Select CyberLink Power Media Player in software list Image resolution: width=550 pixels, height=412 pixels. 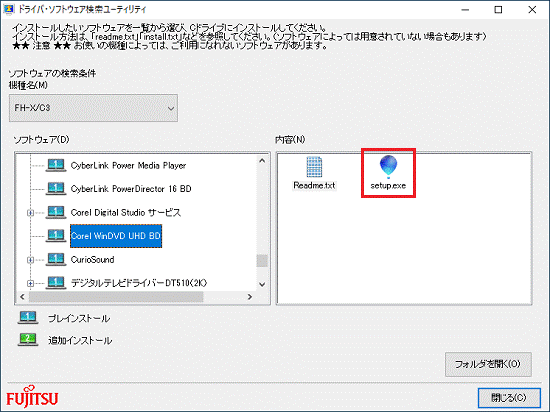pyautogui.click(x=128, y=166)
